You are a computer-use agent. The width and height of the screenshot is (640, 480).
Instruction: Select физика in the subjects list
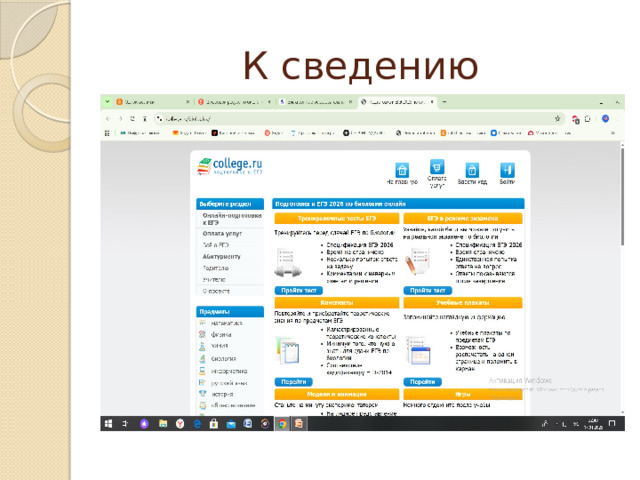point(221,334)
